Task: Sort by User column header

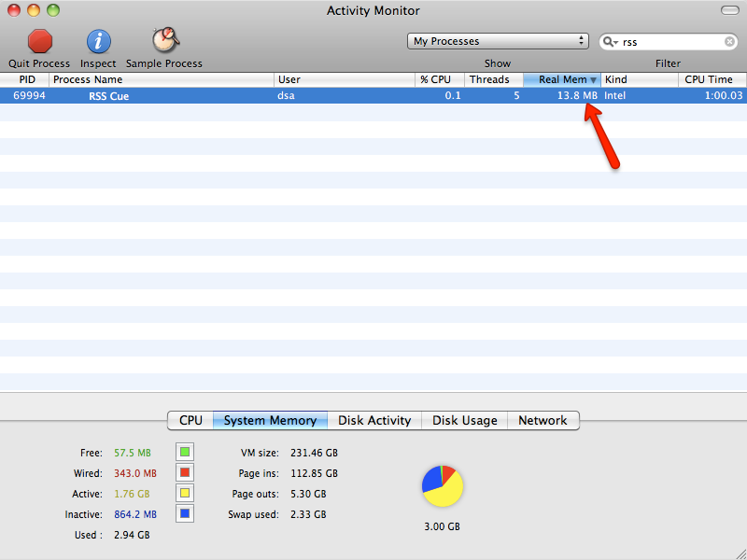Action: point(345,79)
